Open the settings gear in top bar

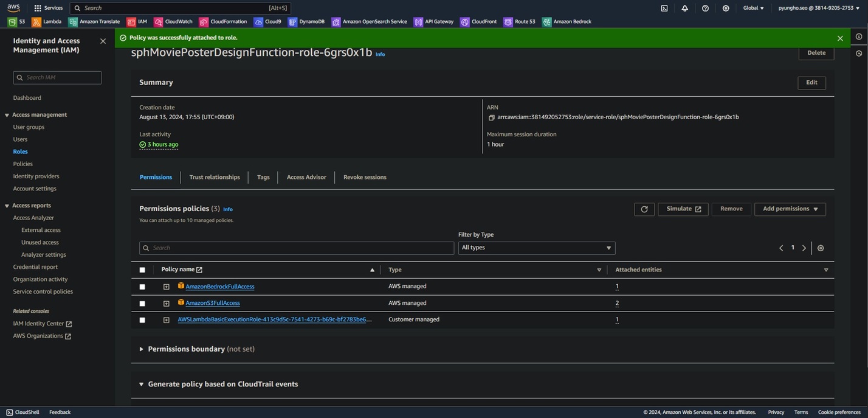tap(726, 8)
